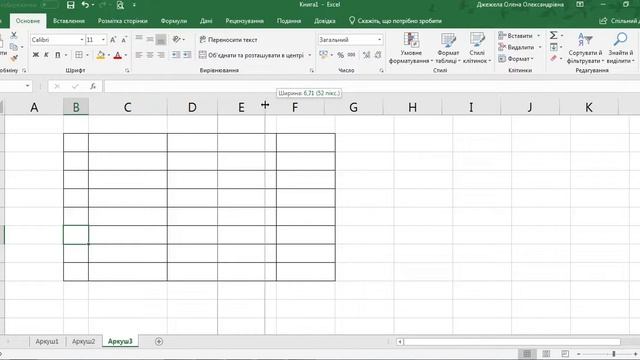
Task: Add a new sheet with plus button
Action: tap(159, 341)
